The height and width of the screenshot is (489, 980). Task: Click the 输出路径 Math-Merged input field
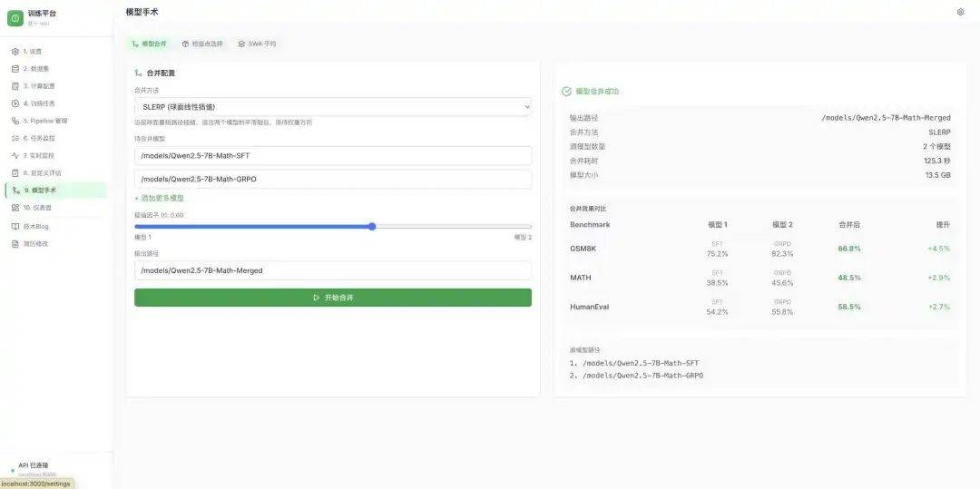332,270
